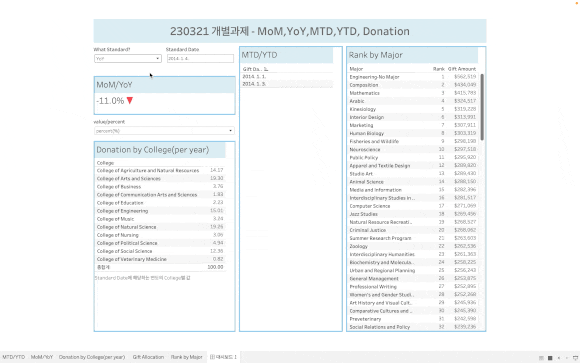Click the show tabs icon in bottom bar
580x363 pixels.
tap(550, 358)
